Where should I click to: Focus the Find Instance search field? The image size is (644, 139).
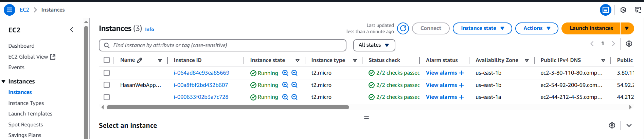tap(222, 45)
